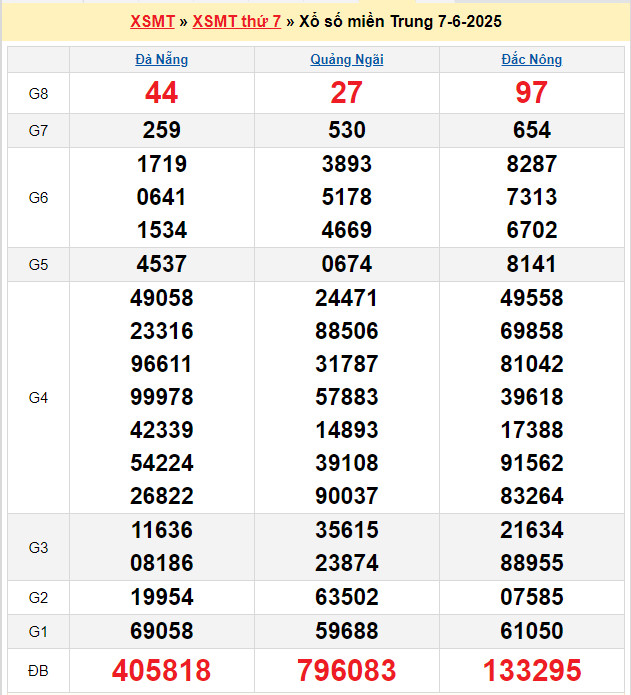Select the ĐB jackpot number 796083
Viewport: 631px width, 695px height.
pyautogui.click(x=347, y=670)
